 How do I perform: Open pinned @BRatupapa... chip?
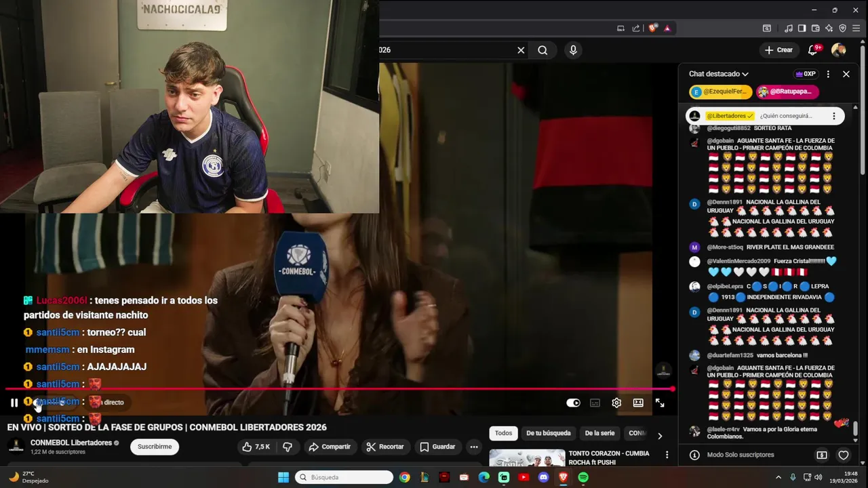[x=787, y=91]
